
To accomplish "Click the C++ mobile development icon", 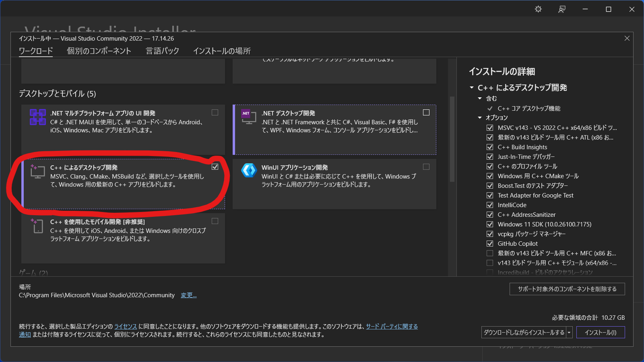I will [x=37, y=226].
